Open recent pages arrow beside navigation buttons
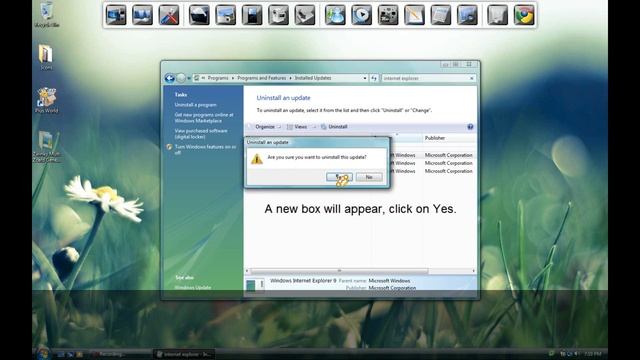 (x=189, y=78)
